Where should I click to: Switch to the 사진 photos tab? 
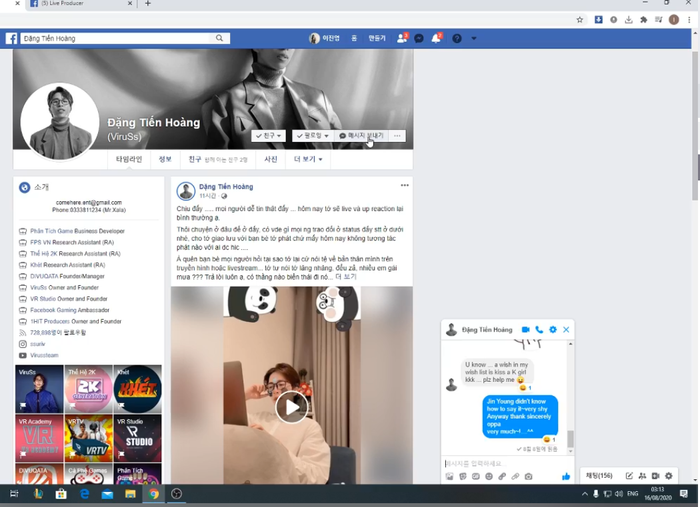pyautogui.click(x=271, y=159)
